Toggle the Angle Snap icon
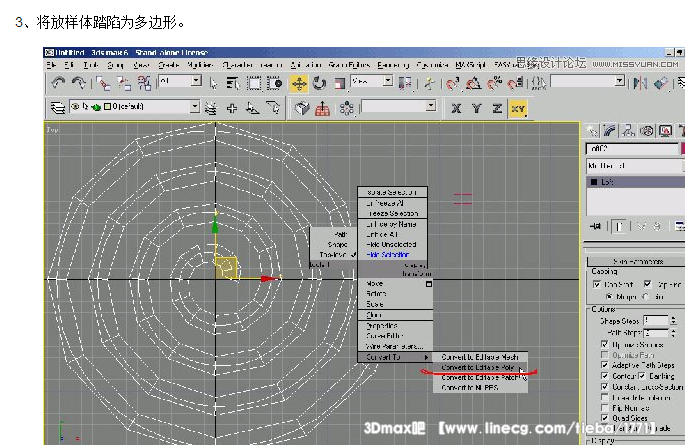This screenshot has width=685, height=445. pos(474,83)
